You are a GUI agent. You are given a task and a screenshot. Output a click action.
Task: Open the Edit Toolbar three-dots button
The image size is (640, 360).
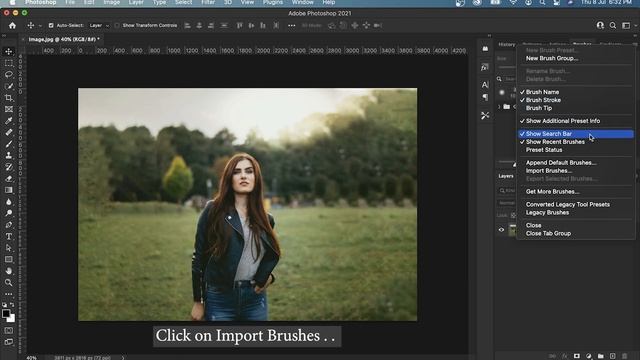coord(9,294)
